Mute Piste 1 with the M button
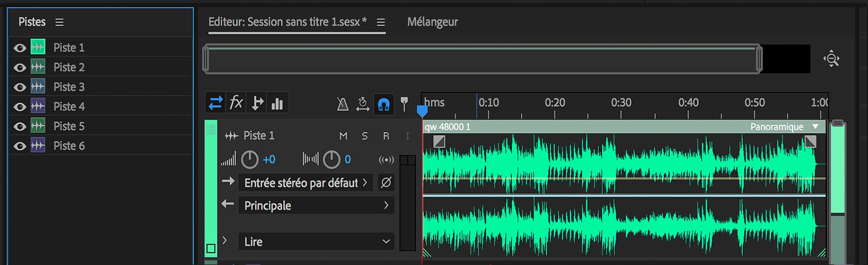 pyautogui.click(x=343, y=136)
